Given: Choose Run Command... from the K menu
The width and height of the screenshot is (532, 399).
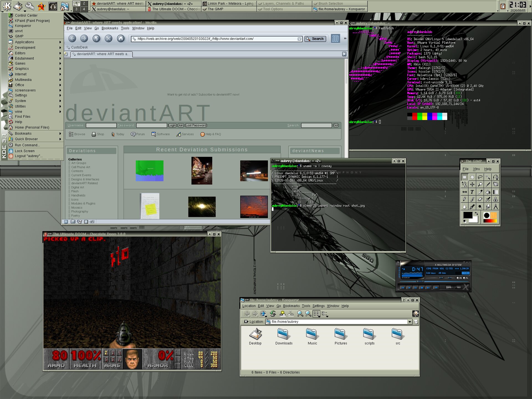Looking at the screenshot, I should tap(35, 145).
